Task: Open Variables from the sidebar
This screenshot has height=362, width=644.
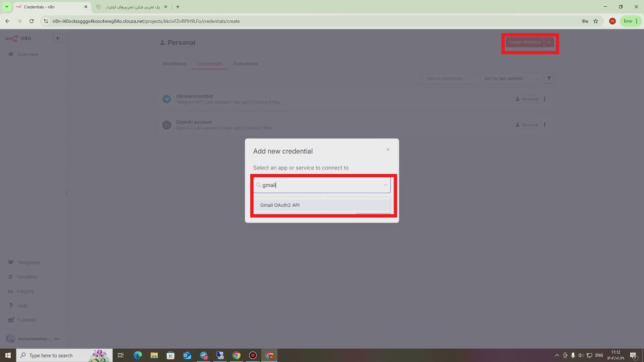Action: point(26,277)
